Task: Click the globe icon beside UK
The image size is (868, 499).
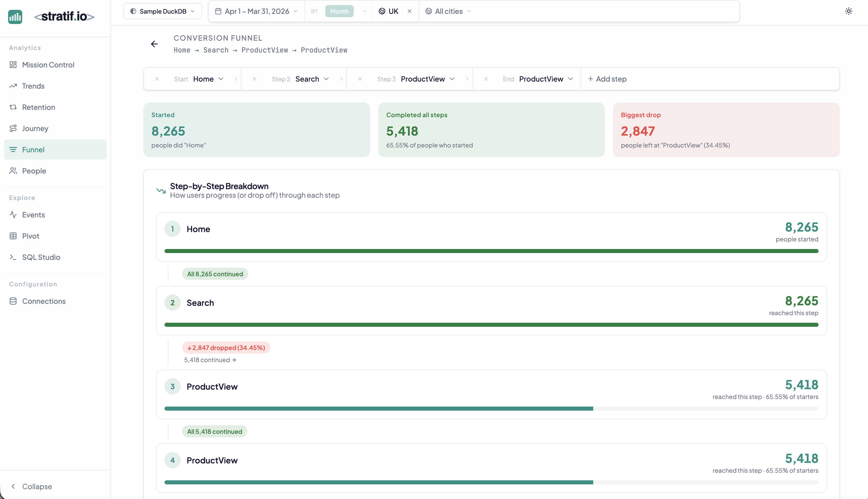Action: (382, 11)
